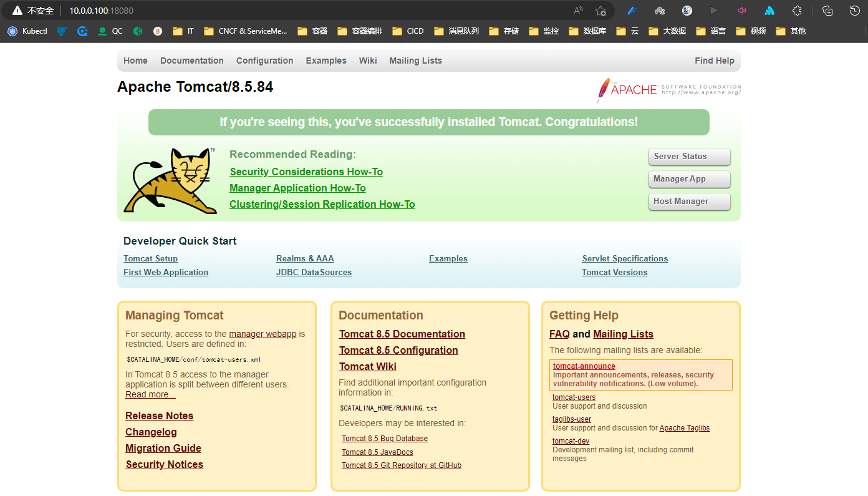Click the cyan mountain-shaped extension icon

click(769, 11)
